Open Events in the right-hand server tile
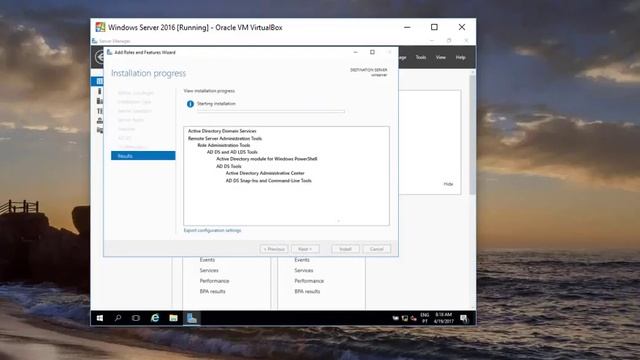The height and width of the screenshot is (360, 640). (x=302, y=260)
